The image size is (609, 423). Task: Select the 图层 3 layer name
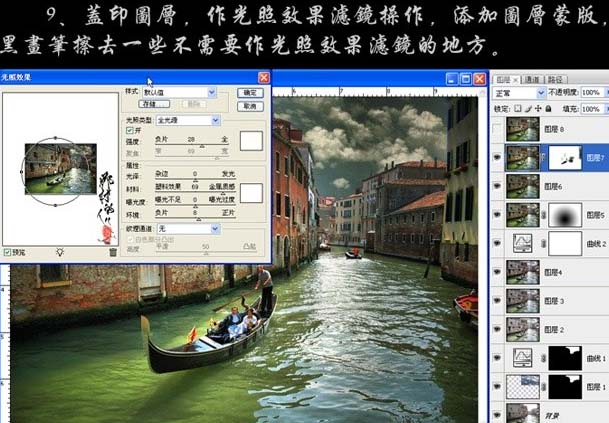click(x=554, y=301)
